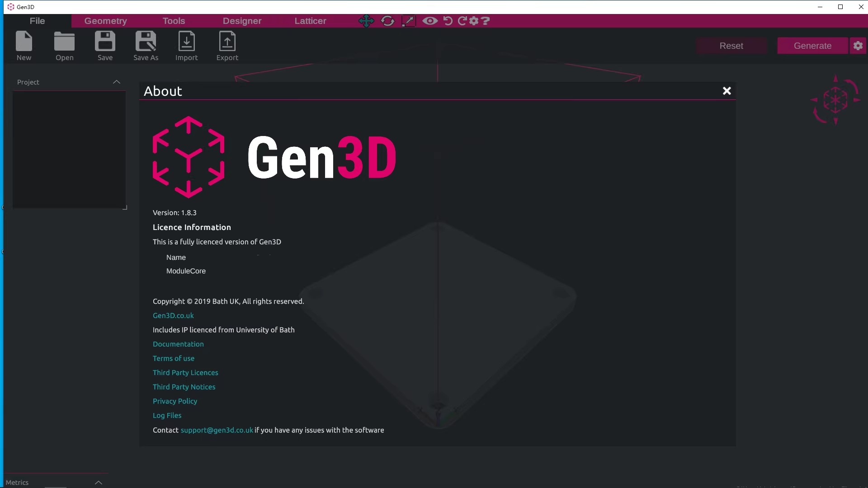Close the Gen3D application window
The height and width of the screenshot is (488, 868).
point(861,7)
